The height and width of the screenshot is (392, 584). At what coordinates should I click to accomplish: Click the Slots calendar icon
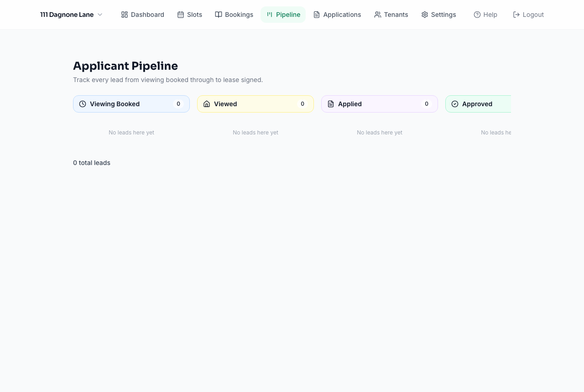[181, 15]
